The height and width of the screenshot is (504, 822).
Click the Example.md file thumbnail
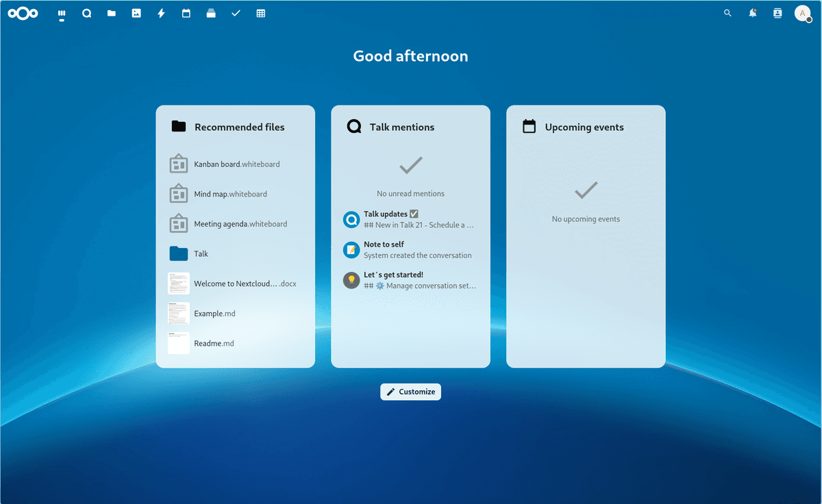coord(179,314)
